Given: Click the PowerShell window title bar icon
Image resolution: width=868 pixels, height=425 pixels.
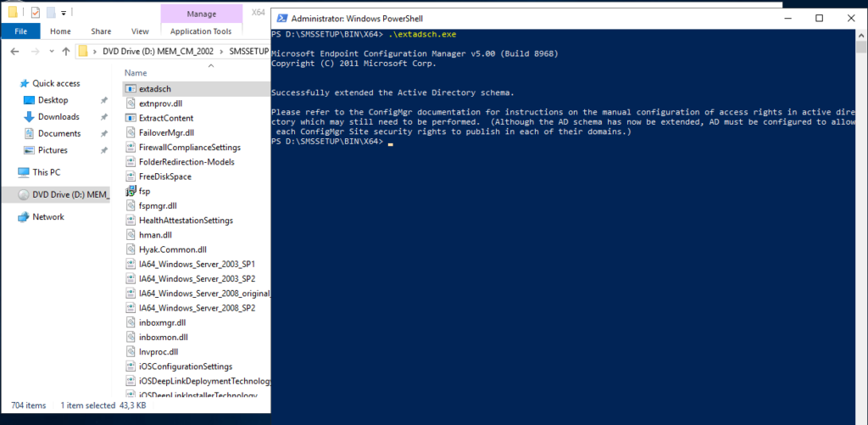Looking at the screenshot, I should [279, 19].
